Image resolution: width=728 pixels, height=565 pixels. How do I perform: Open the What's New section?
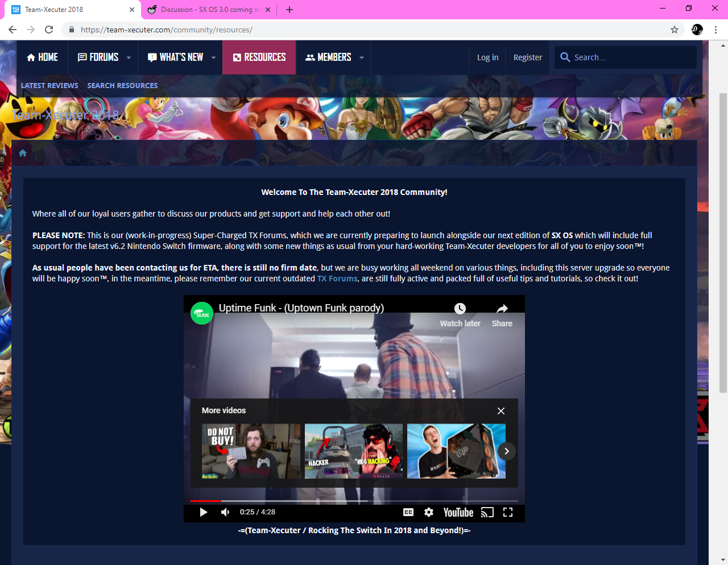pos(175,57)
